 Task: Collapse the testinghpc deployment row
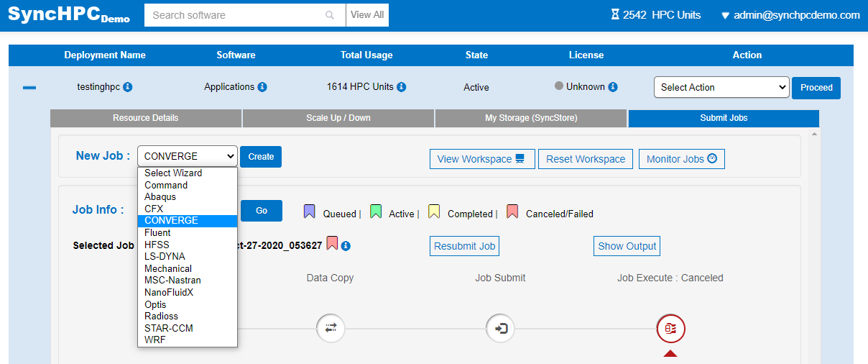coord(29,87)
